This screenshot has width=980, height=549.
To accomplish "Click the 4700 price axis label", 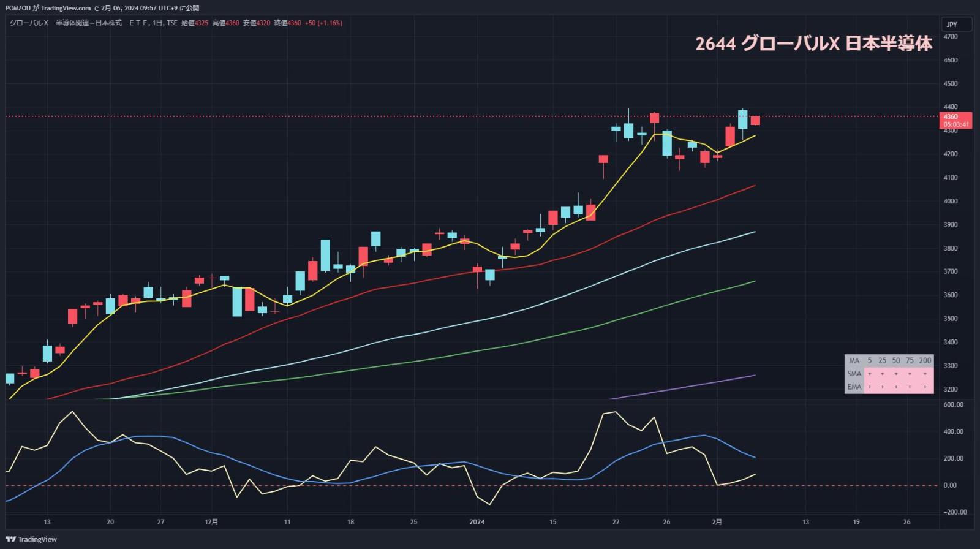I will (951, 37).
